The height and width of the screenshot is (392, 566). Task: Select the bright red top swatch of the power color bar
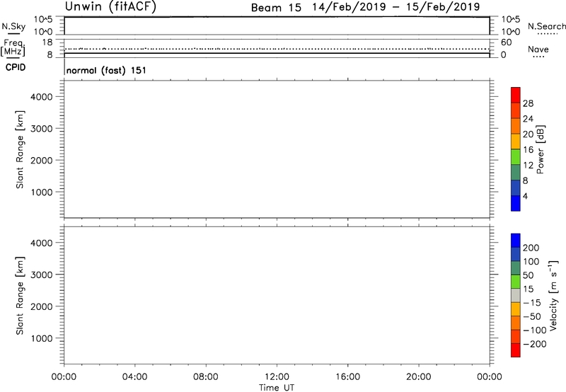point(516,95)
